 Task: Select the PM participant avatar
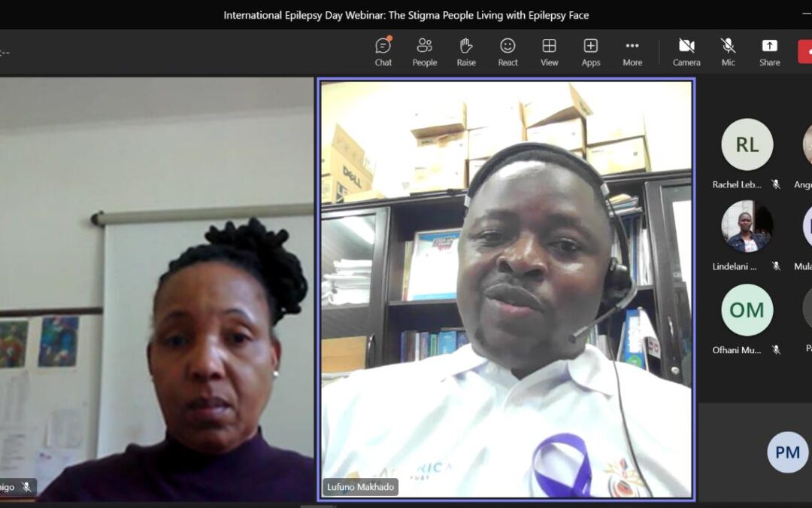pyautogui.click(x=787, y=452)
